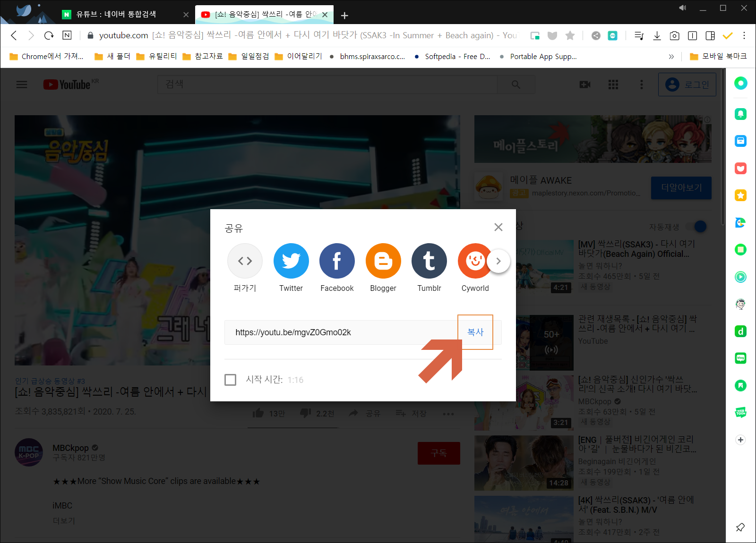This screenshot has width=756, height=543.
Task: Click the YouTube search magnifier button
Action: click(516, 85)
